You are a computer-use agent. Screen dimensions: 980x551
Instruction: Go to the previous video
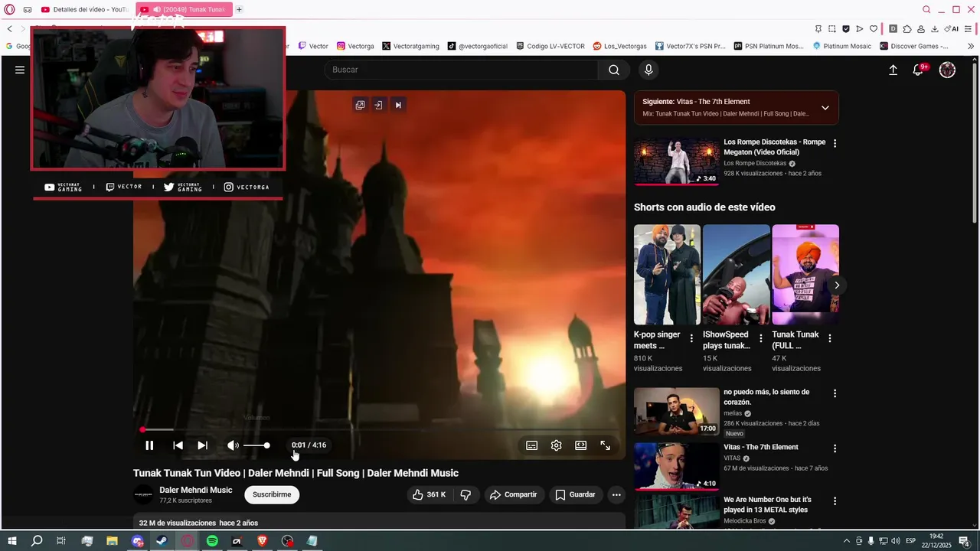click(178, 445)
